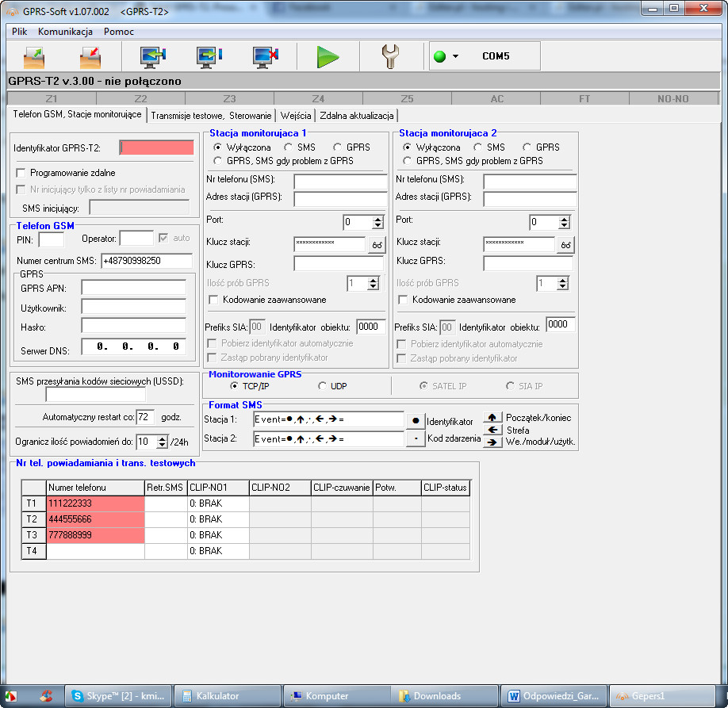Click Numer centrum SMS field
Viewport: 728px width, 708px height.
click(x=146, y=261)
